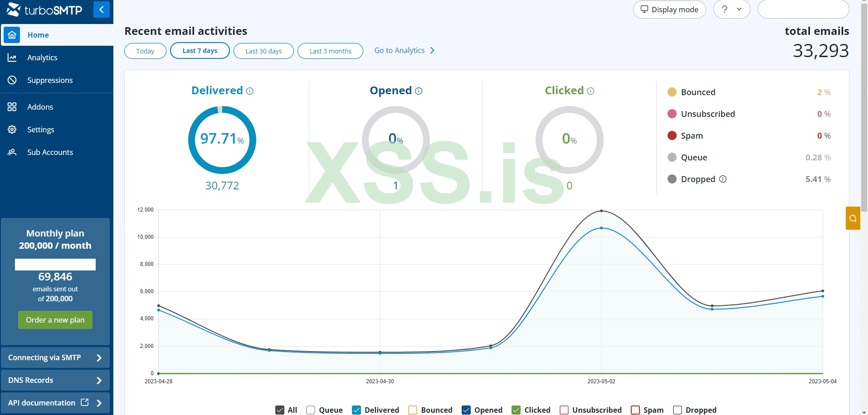The image size is (868, 415).
Task: Click the external link icon on API documentation
Action: (85, 402)
